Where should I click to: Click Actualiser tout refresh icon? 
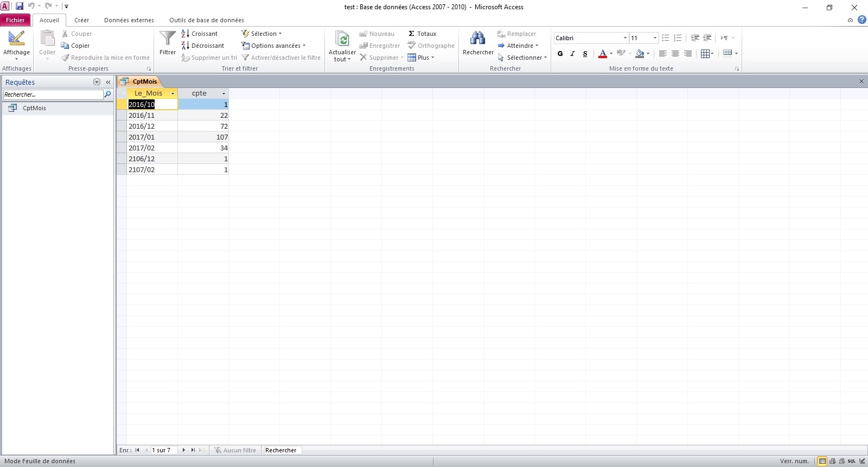[342, 39]
